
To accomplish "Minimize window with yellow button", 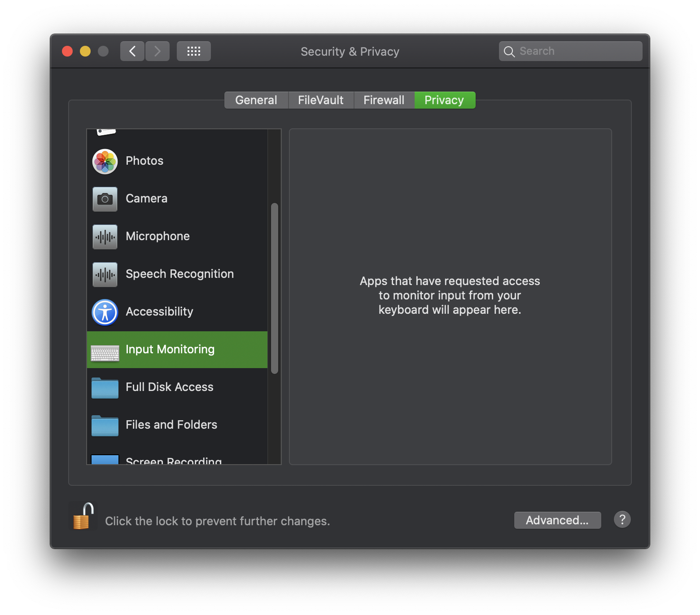I will [x=85, y=51].
